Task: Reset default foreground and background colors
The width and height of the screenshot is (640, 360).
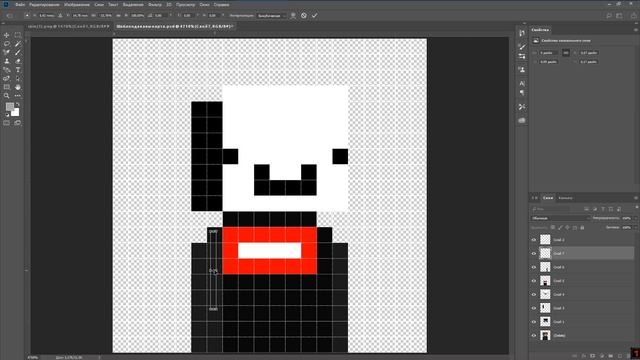Action: (7, 115)
